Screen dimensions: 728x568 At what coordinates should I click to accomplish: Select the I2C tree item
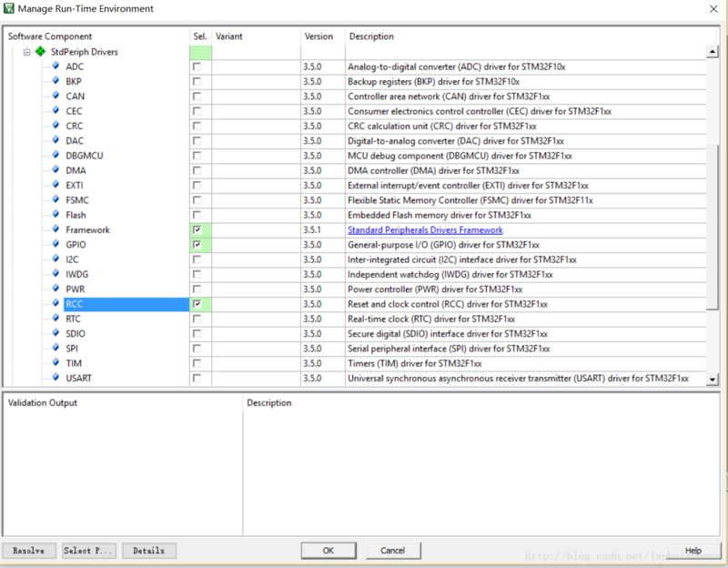(x=72, y=259)
